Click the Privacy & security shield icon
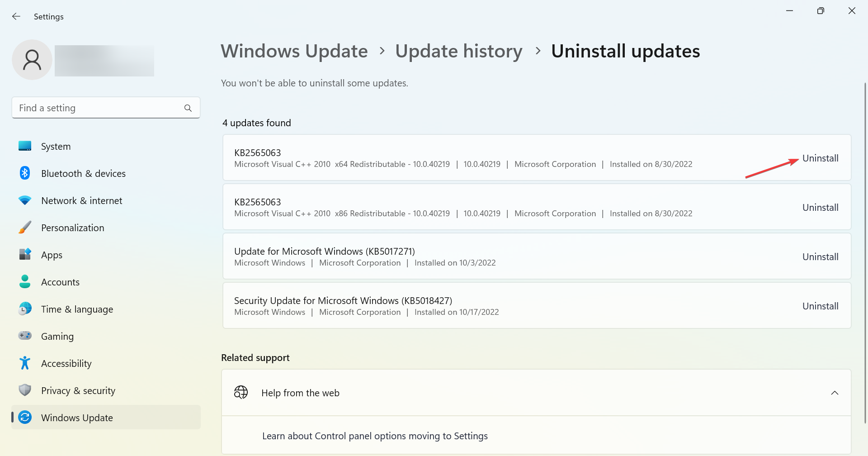The height and width of the screenshot is (456, 868). [25, 390]
